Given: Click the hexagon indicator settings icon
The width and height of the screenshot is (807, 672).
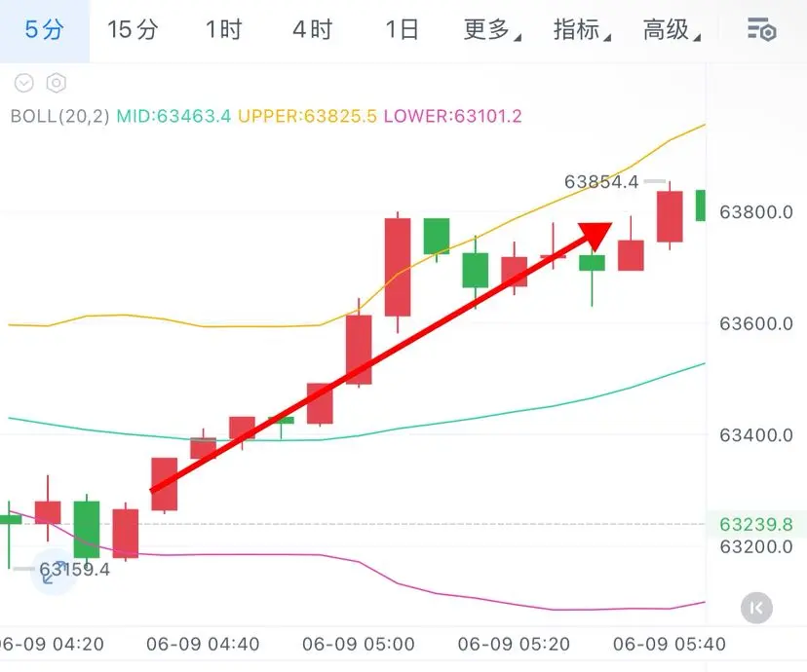Looking at the screenshot, I should pyautogui.click(x=57, y=83).
